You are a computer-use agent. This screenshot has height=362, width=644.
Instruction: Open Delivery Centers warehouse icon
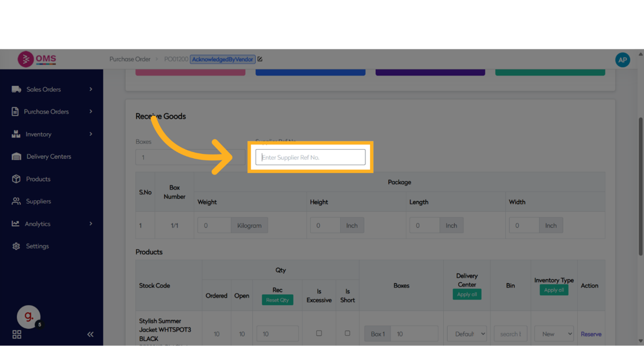16,157
